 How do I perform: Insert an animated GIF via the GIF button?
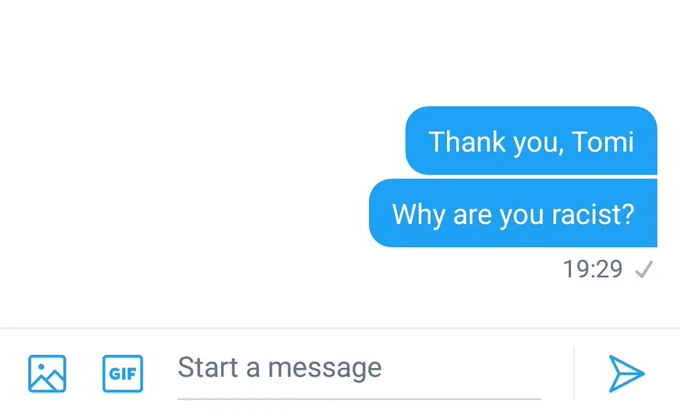[123, 373]
